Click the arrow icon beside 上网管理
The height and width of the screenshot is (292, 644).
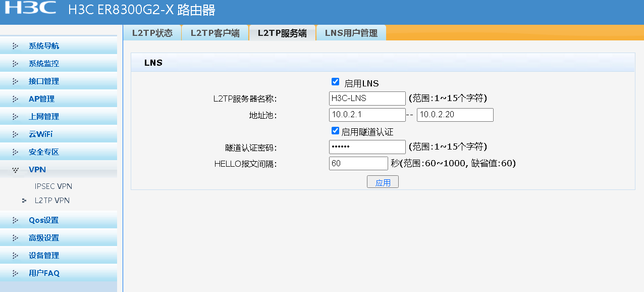[16, 117]
